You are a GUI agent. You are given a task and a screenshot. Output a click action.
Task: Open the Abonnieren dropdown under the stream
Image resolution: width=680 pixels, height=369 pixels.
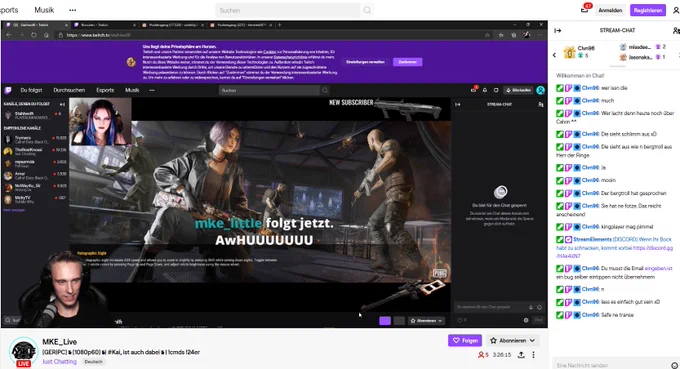(x=512, y=341)
